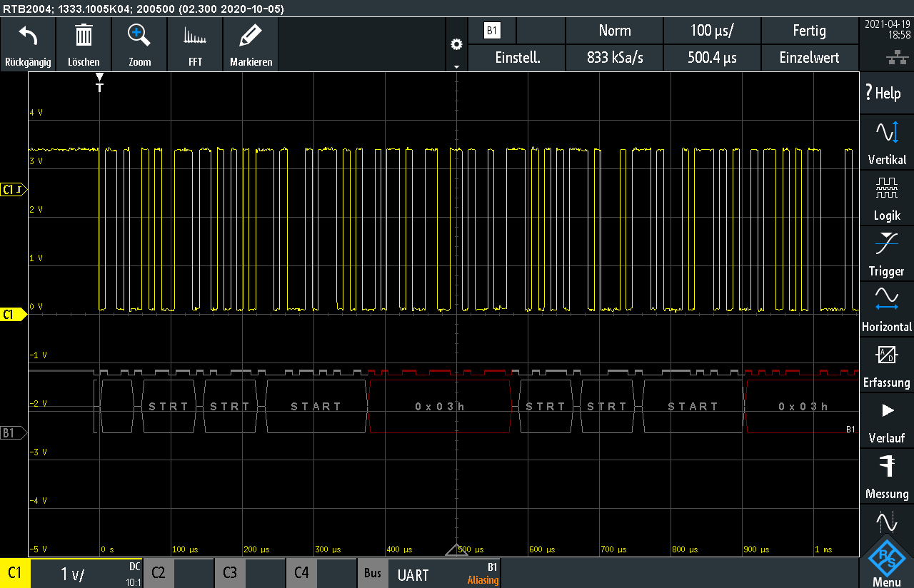Open the Help menu

887,93
